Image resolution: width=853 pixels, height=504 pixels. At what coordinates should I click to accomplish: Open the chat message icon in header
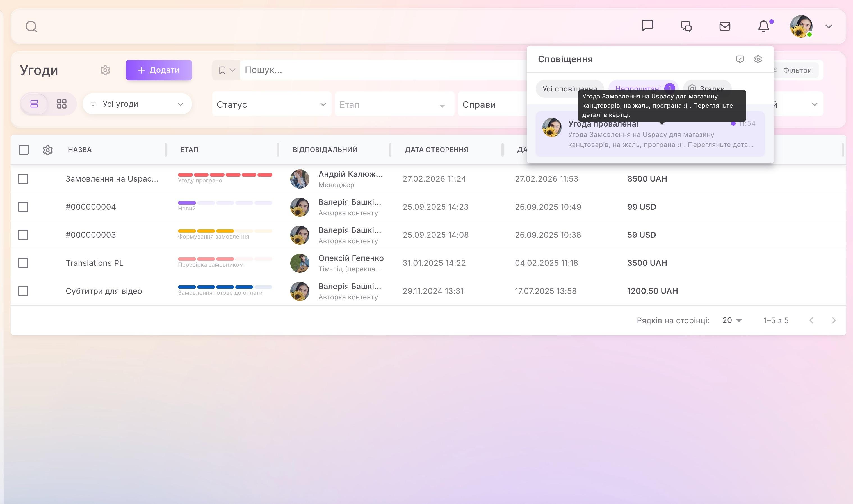pos(647,26)
